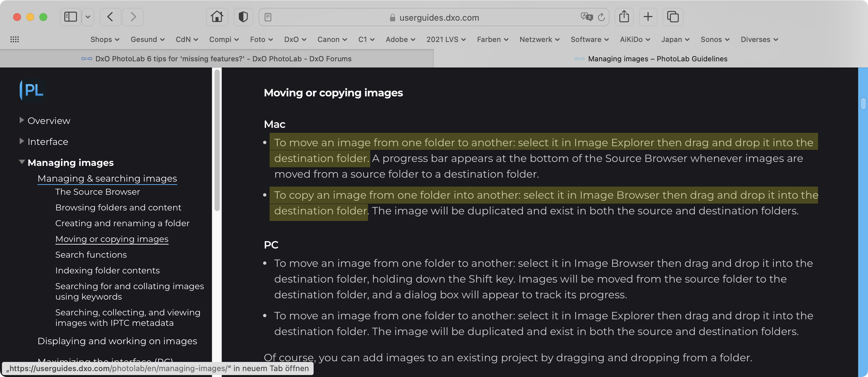Open the Search functions sidebar link
Screen dimensions: 868x377
[x=91, y=255]
